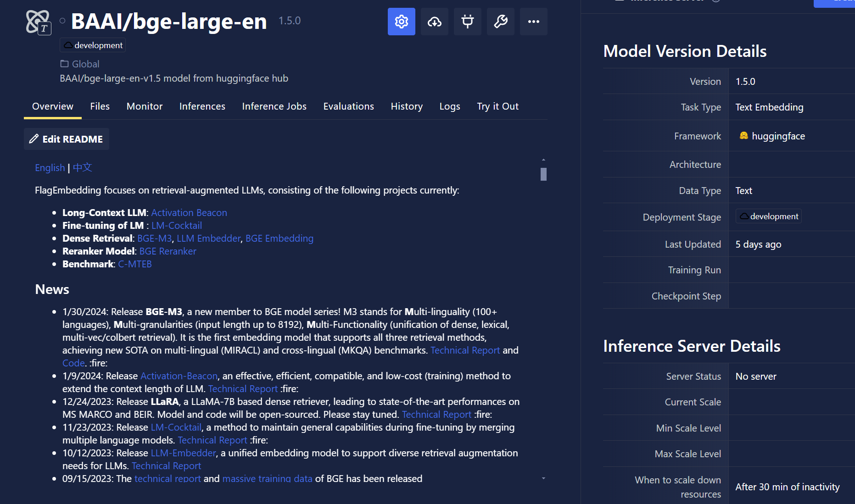The width and height of the screenshot is (855, 504).
Task: Open LLM-Embedder link in 10/12/2023 news
Action: 184,453
